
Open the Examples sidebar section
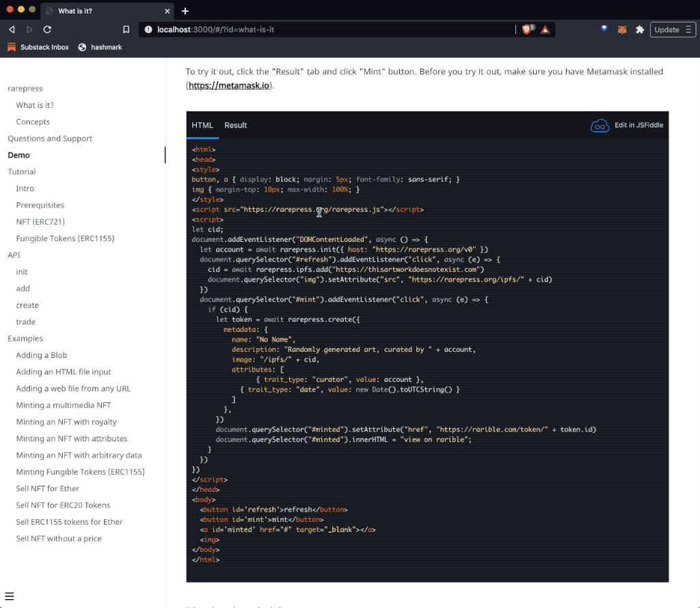click(x=25, y=339)
